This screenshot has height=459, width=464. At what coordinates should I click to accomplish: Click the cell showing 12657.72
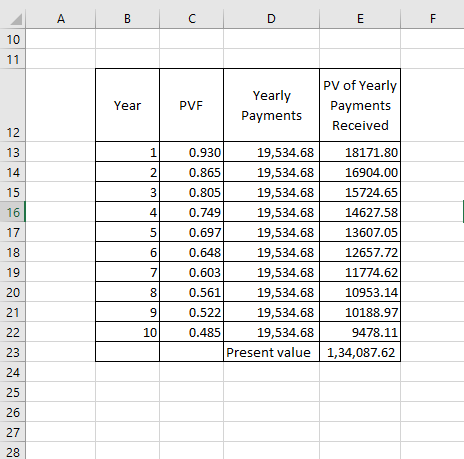(x=360, y=252)
